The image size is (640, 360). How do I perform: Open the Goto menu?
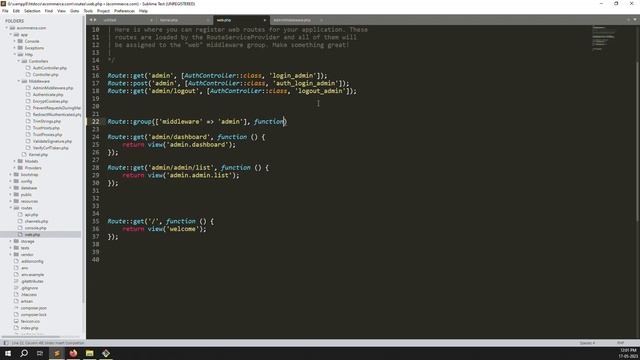tap(75, 11)
